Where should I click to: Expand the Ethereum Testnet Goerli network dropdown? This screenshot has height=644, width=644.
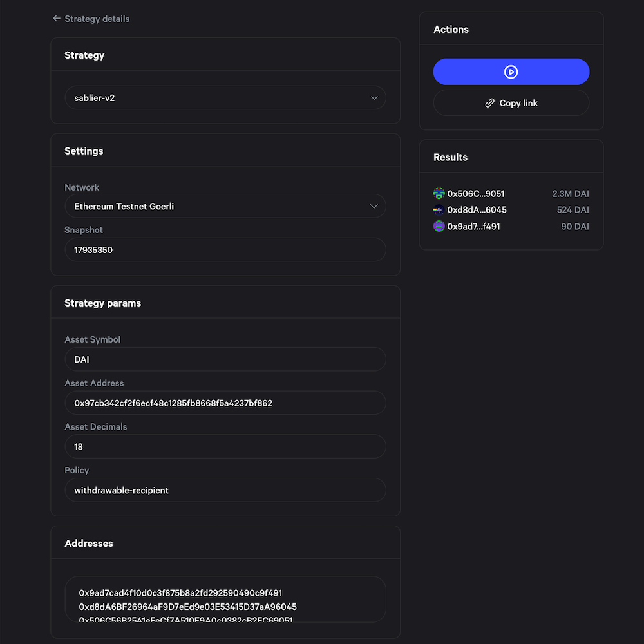(x=225, y=206)
